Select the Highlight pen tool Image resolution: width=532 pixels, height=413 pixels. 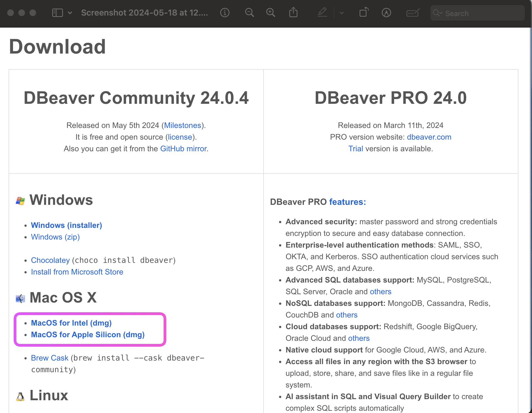pos(322,12)
